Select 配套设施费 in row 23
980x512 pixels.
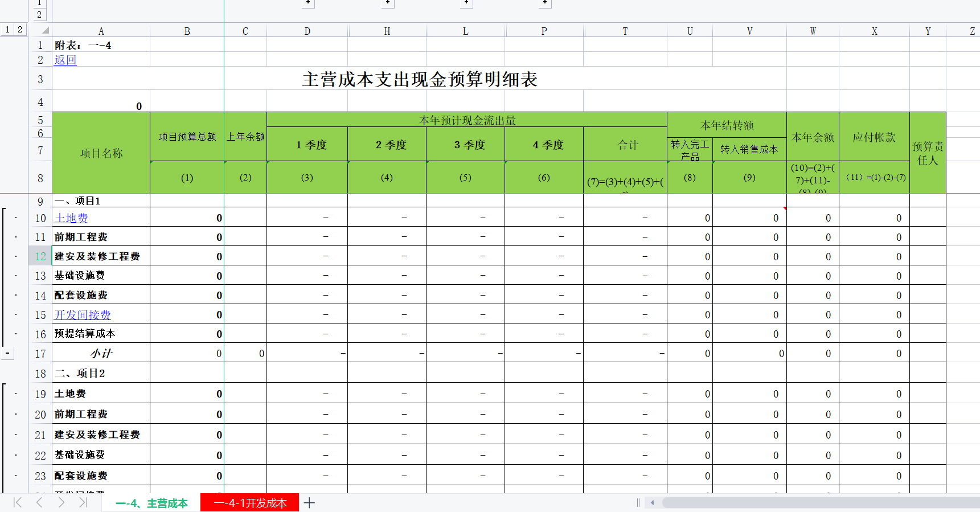pyautogui.click(x=101, y=476)
